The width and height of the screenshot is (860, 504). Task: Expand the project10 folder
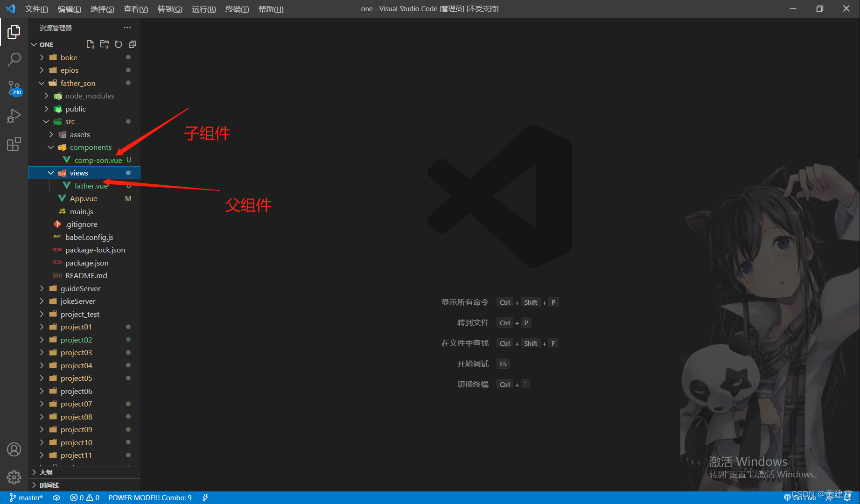tap(42, 442)
